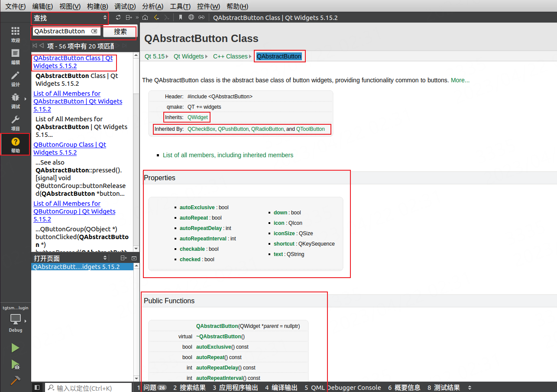The height and width of the screenshot is (392, 557).
Task: Close the 打开页面 pane icon
Action: [x=134, y=258]
